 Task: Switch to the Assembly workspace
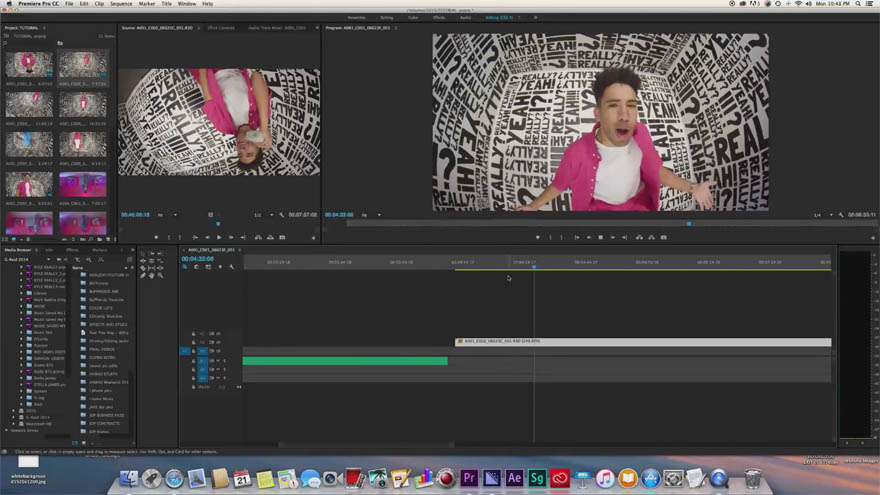pos(357,17)
